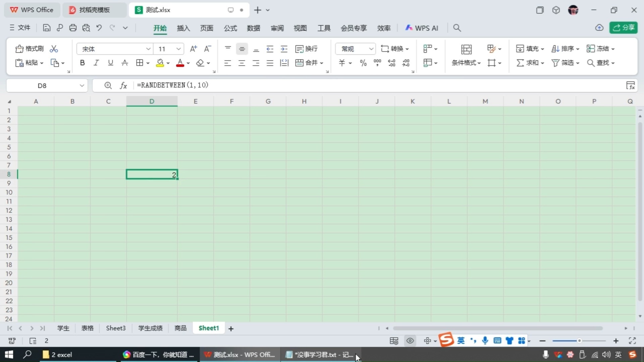Viewport: 644px width, 362px height.
Task: Open Print Preview icon
Action: click(86, 28)
